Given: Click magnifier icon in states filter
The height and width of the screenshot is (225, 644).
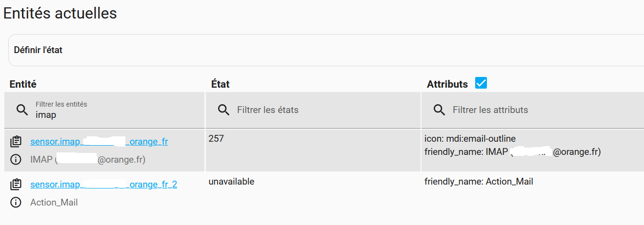Looking at the screenshot, I should tap(224, 110).
